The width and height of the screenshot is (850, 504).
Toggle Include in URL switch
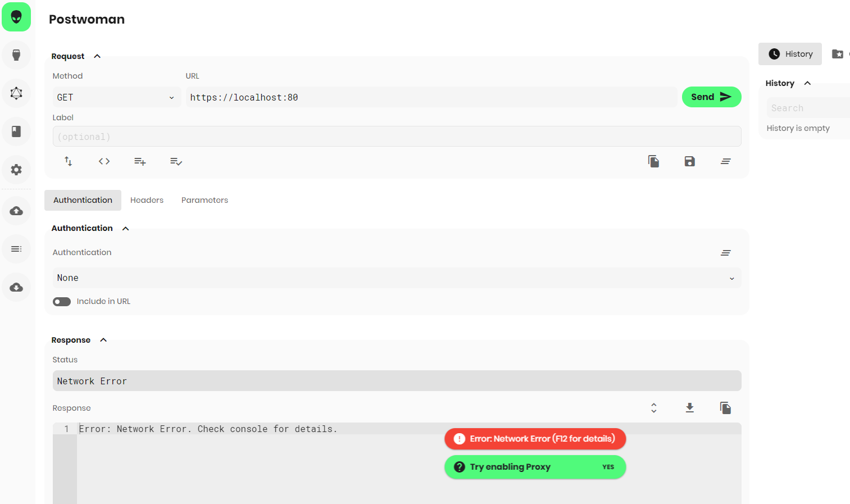tap(62, 302)
